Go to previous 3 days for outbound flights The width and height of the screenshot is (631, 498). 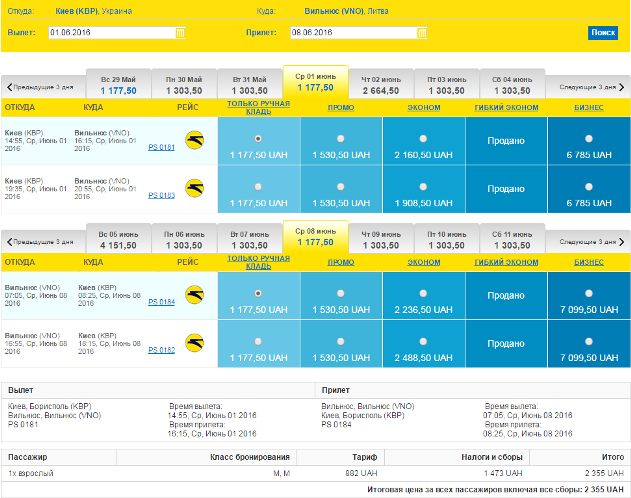(43, 86)
